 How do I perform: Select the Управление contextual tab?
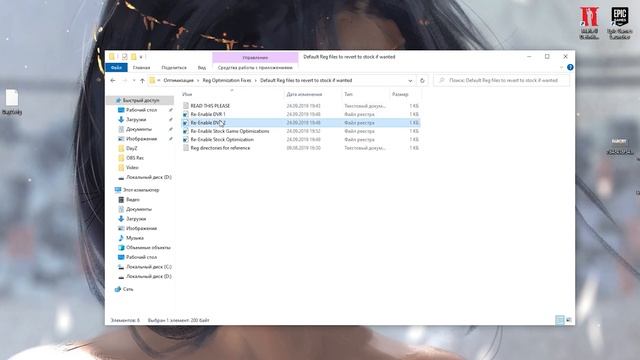255,58
